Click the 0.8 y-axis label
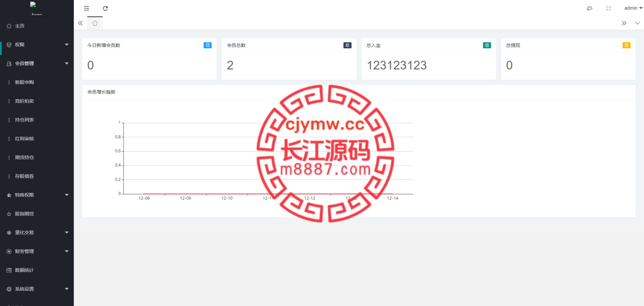This screenshot has height=306, width=644. click(118, 137)
